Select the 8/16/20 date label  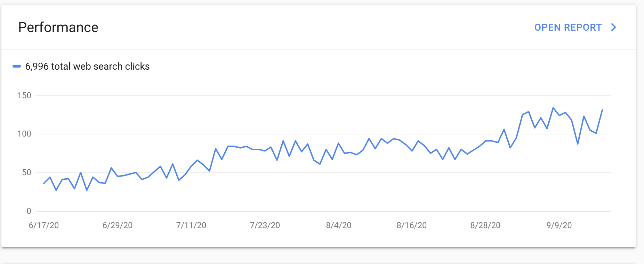pos(412,225)
